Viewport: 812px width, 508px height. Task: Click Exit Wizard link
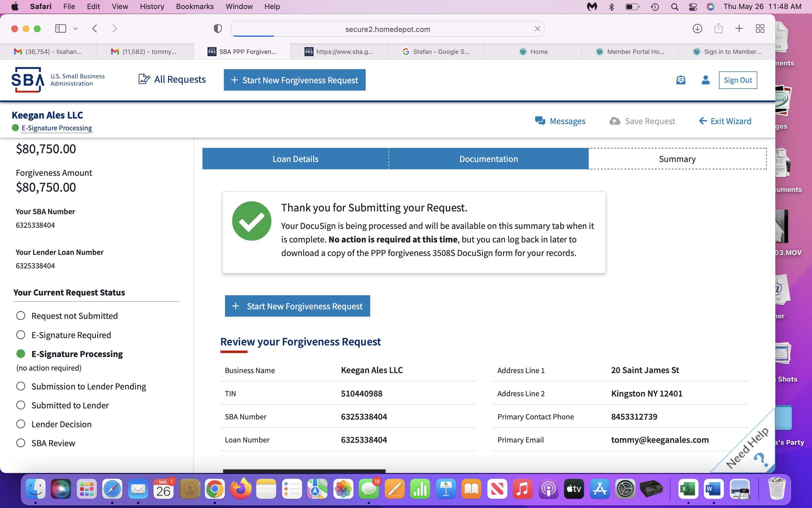(725, 121)
